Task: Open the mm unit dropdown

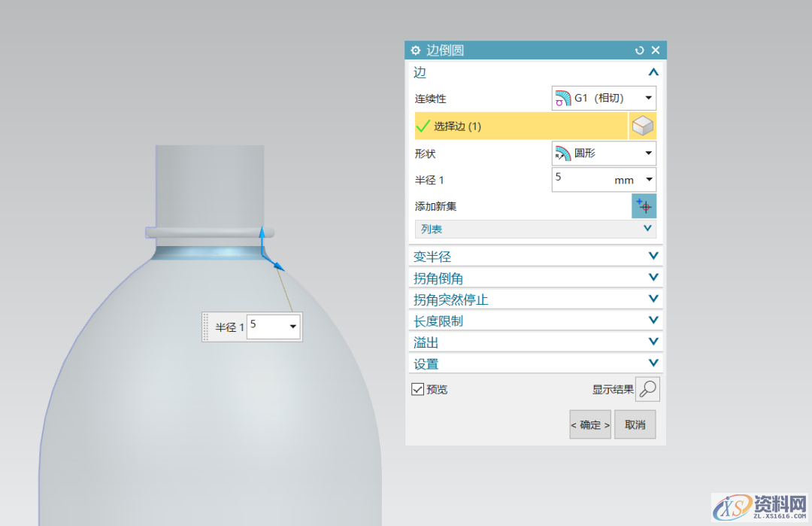Action: click(x=651, y=179)
